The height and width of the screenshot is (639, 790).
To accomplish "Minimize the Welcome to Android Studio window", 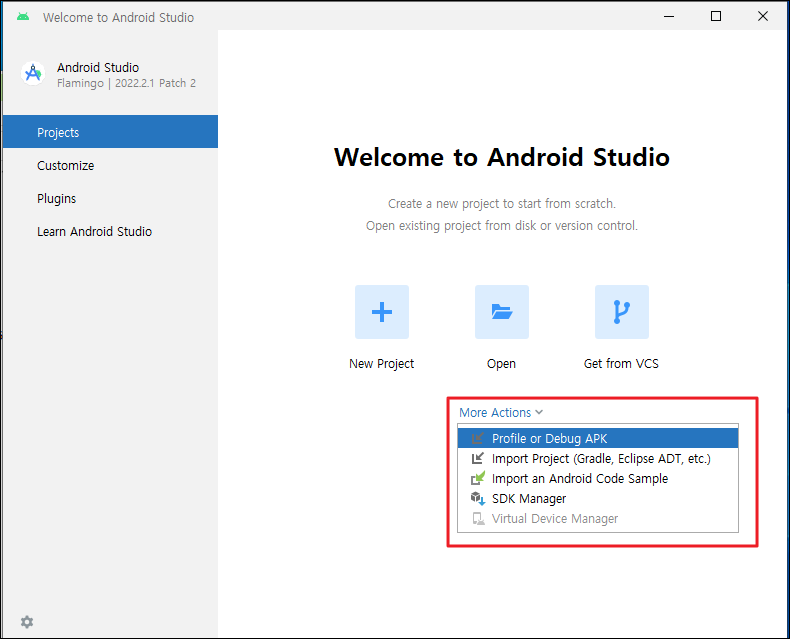I will coord(669,17).
